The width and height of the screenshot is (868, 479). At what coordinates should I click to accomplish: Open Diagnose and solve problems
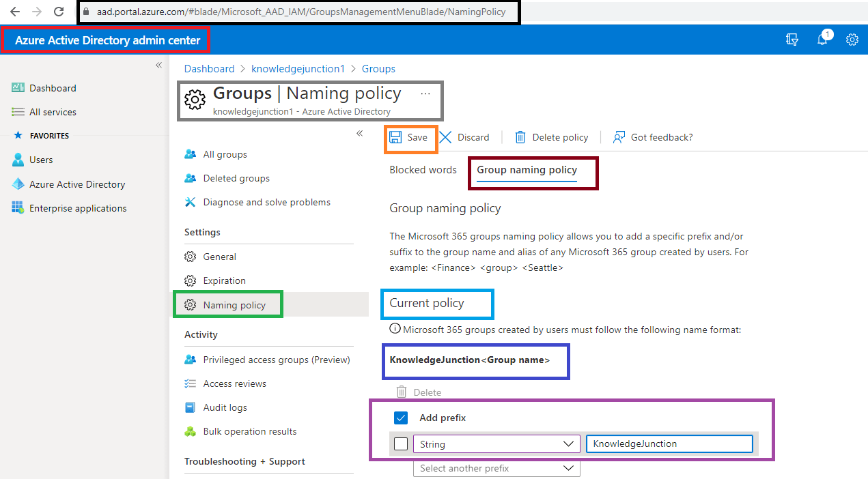pyautogui.click(x=265, y=202)
